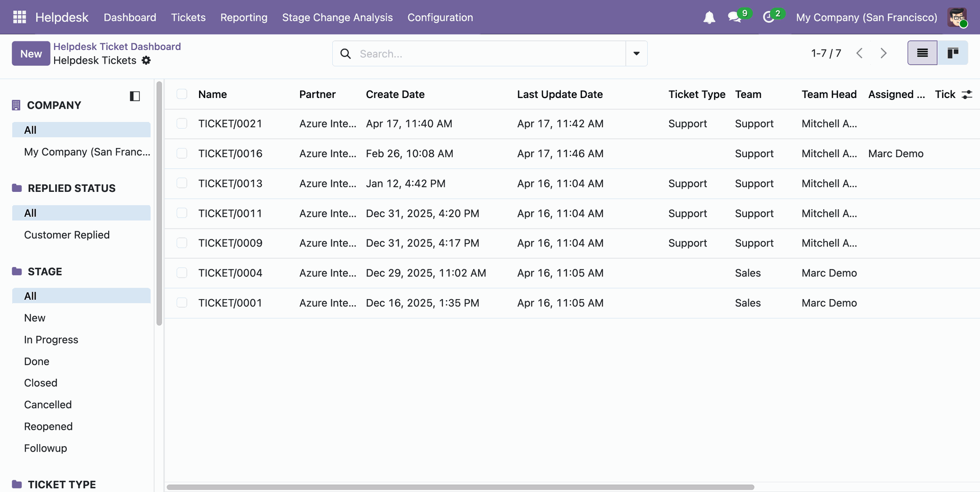This screenshot has width=980, height=492.
Task: Go to next page arrow
Action: click(x=884, y=53)
